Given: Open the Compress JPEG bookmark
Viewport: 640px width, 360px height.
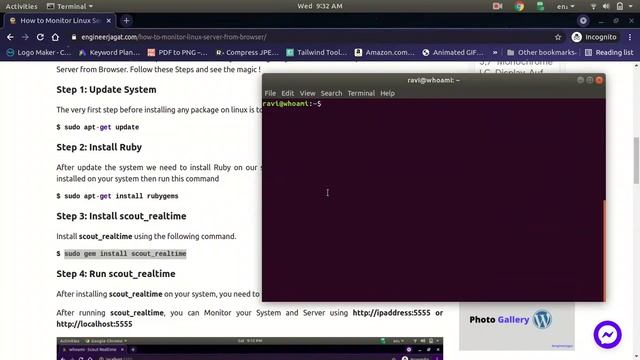Looking at the screenshot, I should click(247, 52).
